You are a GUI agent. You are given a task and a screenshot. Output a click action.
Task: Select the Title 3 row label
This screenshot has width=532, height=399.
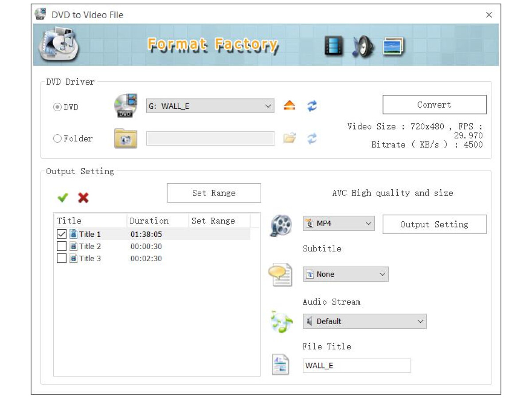click(90, 258)
